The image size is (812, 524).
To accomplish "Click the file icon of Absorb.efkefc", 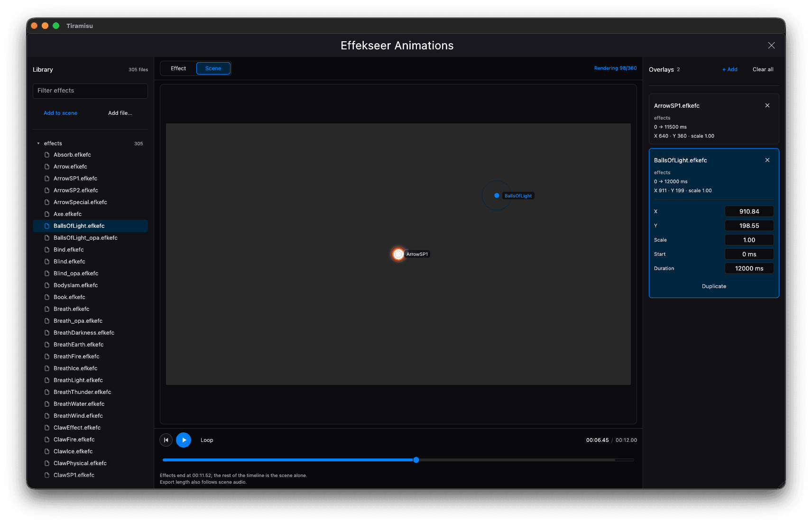I will click(x=47, y=155).
